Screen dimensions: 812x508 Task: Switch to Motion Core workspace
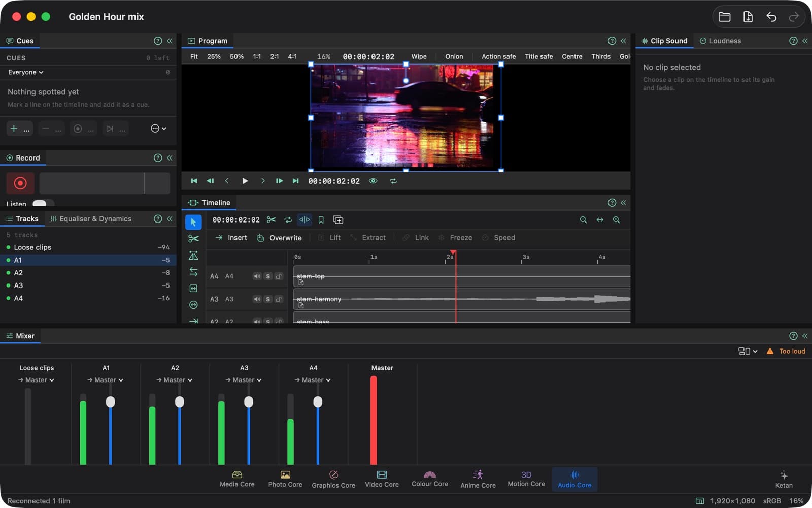[x=526, y=479]
